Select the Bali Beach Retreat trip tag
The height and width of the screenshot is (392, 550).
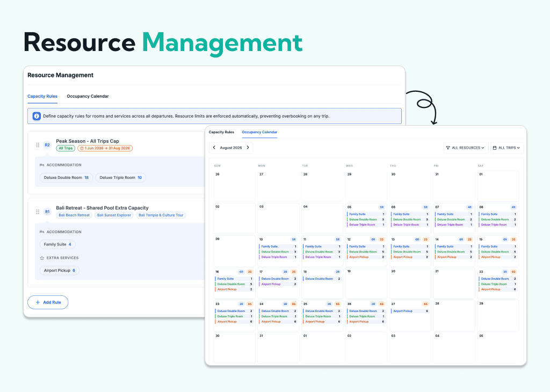(x=74, y=215)
